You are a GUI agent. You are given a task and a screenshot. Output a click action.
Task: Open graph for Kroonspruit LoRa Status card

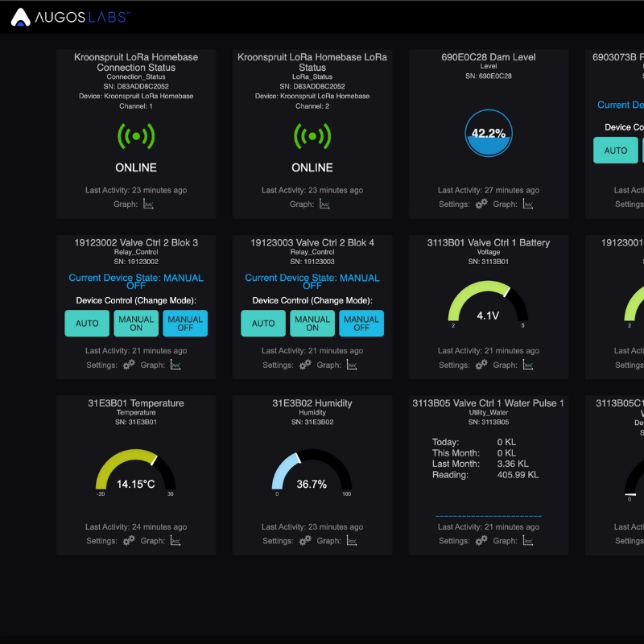click(324, 204)
